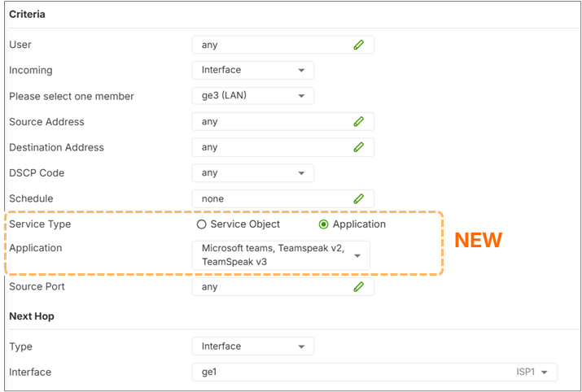
Task: Open the Incoming Interface dropdown
Action: 252,71
